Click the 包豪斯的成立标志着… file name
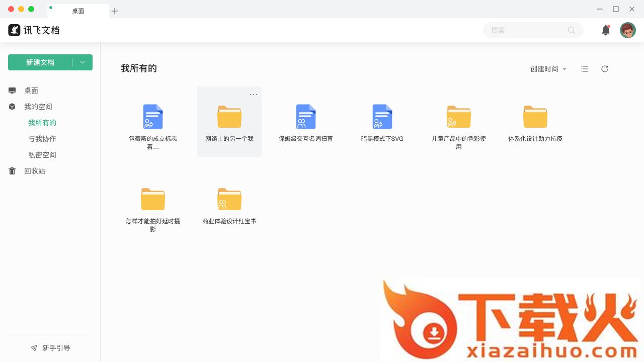The height and width of the screenshot is (362, 644). tap(153, 143)
